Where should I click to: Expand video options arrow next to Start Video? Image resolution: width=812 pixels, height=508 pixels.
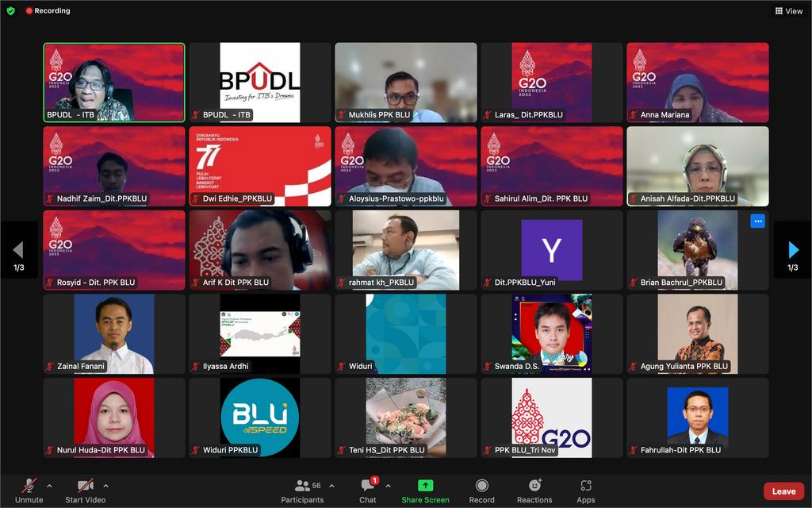tap(105, 486)
